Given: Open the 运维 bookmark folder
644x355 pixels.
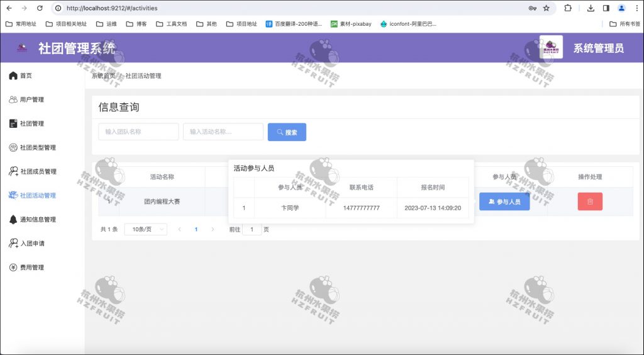Looking at the screenshot, I should (x=106, y=24).
